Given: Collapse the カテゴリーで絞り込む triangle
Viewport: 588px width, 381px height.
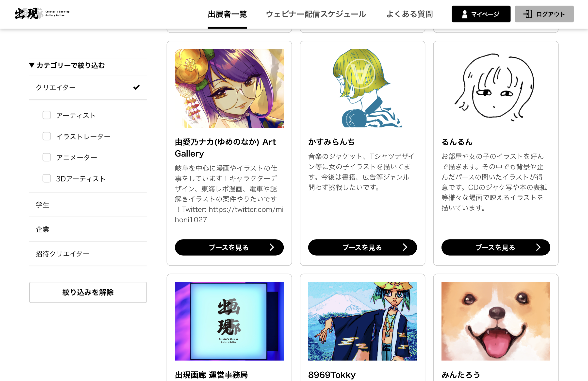Looking at the screenshot, I should (x=32, y=65).
